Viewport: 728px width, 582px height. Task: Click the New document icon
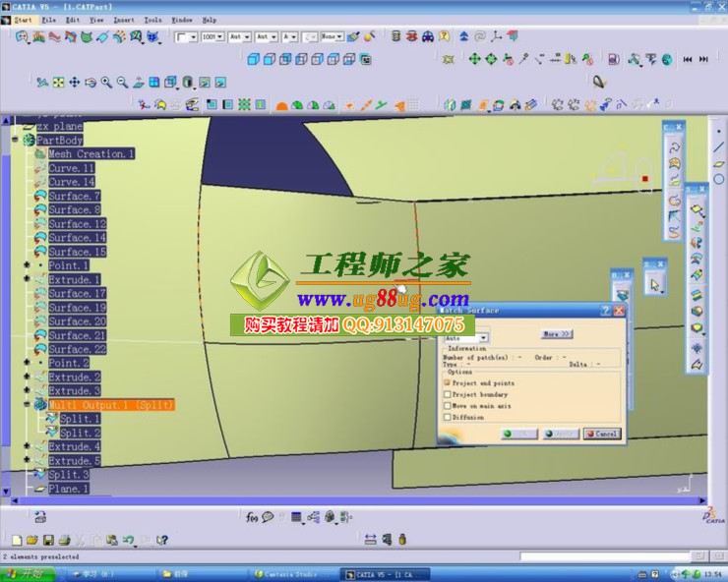17,540
